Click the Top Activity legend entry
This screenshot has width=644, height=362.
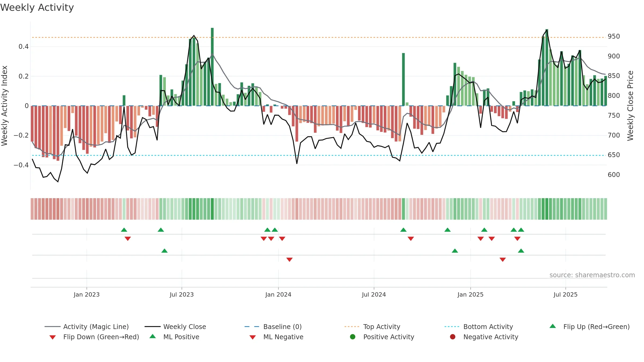tap(372, 327)
